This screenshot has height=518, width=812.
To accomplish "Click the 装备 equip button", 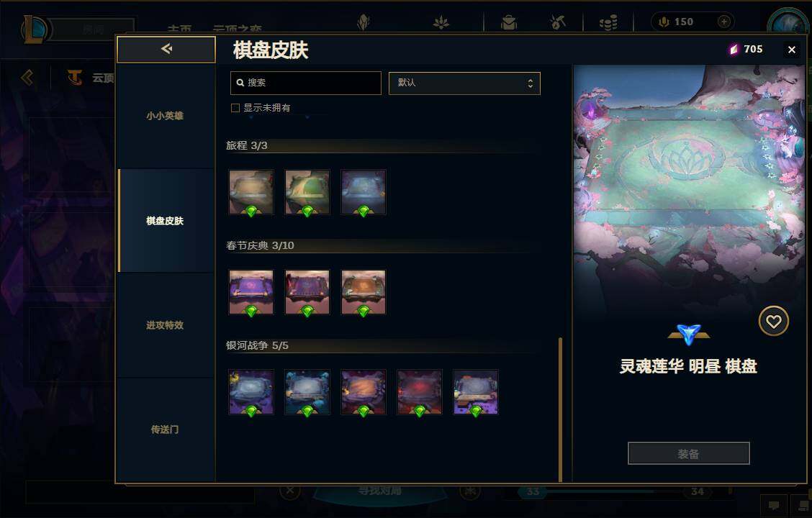I will 688,453.
